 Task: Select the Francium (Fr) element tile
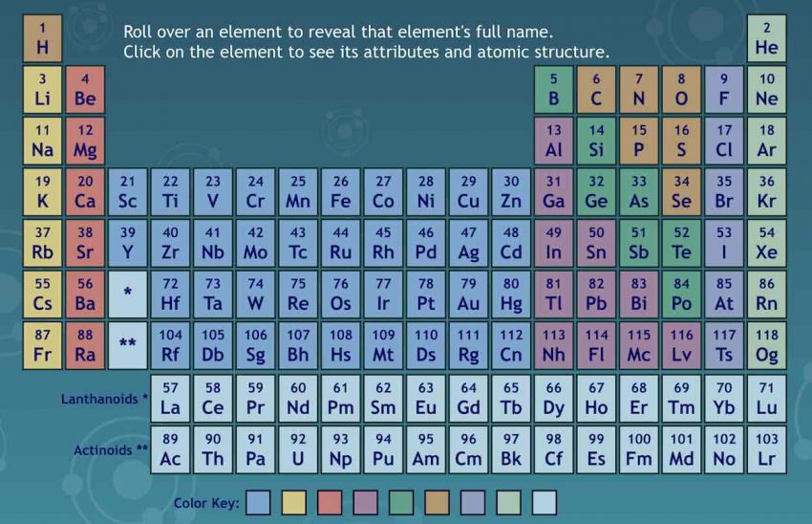tap(42, 345)
